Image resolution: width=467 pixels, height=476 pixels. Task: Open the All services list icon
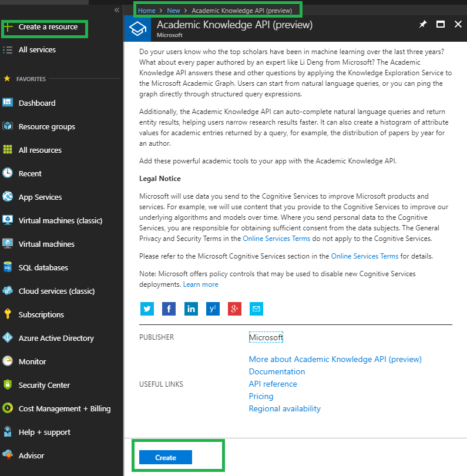click(x=8, y=50)
